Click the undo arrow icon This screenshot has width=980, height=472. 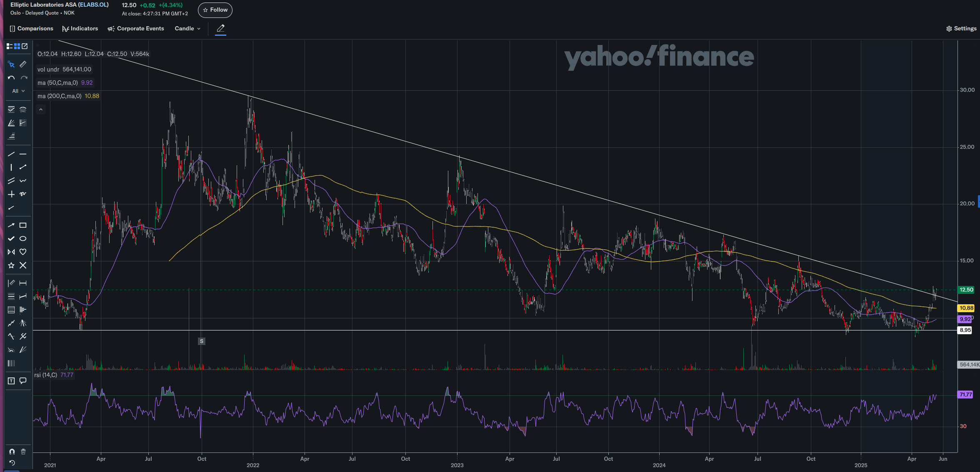[x=11, y=78]
